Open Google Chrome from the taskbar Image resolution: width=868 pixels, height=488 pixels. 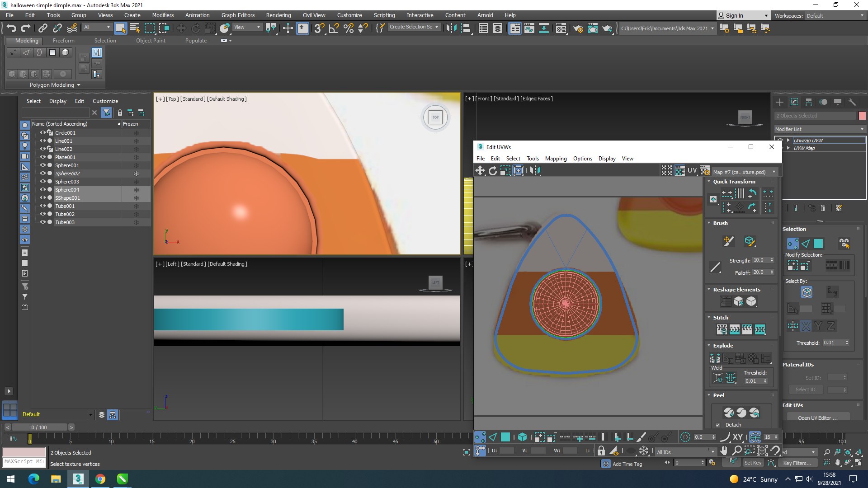coord(100,479)
